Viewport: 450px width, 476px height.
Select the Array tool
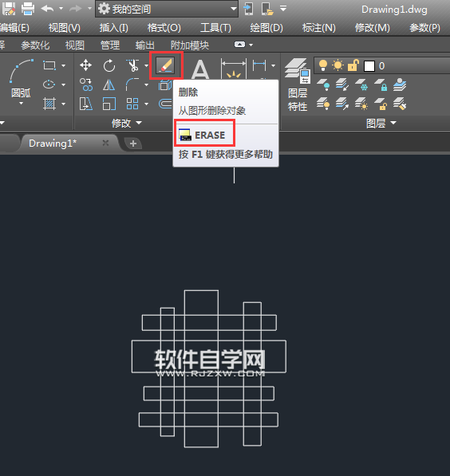132,104
